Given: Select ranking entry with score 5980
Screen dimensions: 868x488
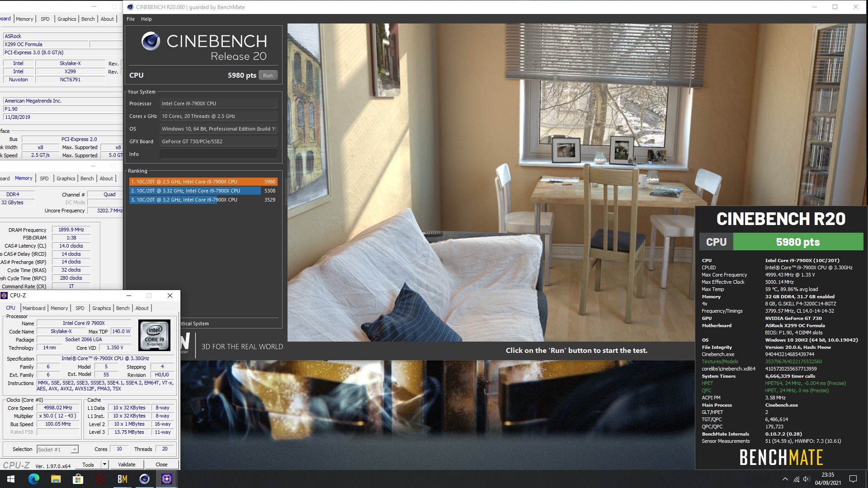Looking at the screenshot, I should pos(203,182).
